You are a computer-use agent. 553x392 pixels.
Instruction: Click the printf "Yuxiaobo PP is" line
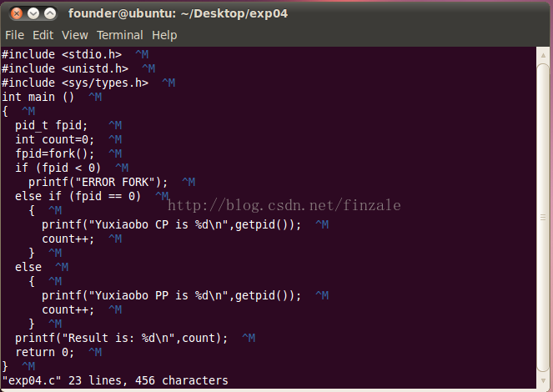[171, 295]
